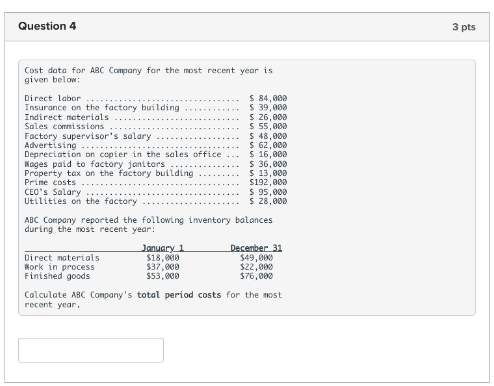
Task: Click the '$ 16,000' depreciation value
Action: click(268, 154)
